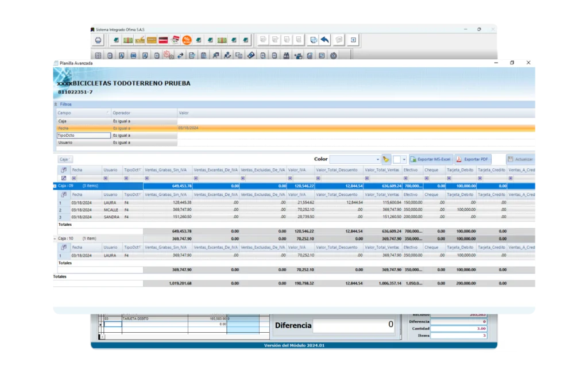Apply the orange percent Bono discount icon
This screenshot has height=377, width=588.
tap(187, 40)
